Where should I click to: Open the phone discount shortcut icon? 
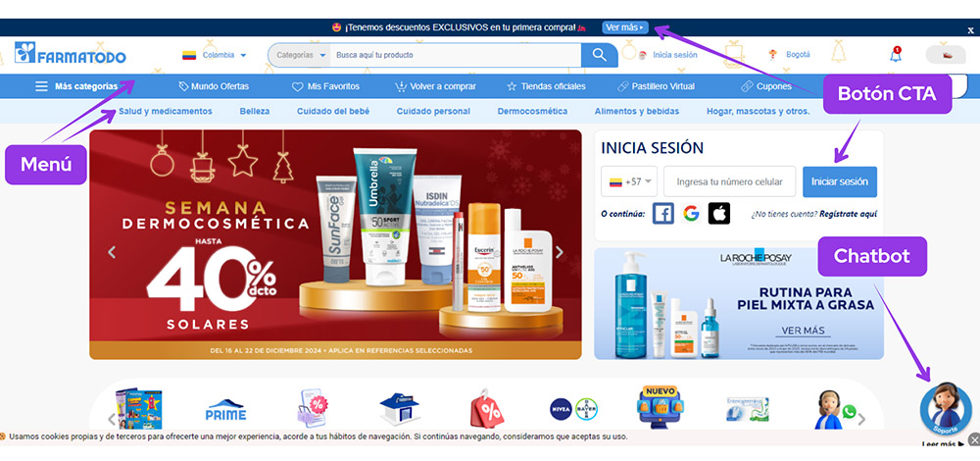tap(313, 408)
